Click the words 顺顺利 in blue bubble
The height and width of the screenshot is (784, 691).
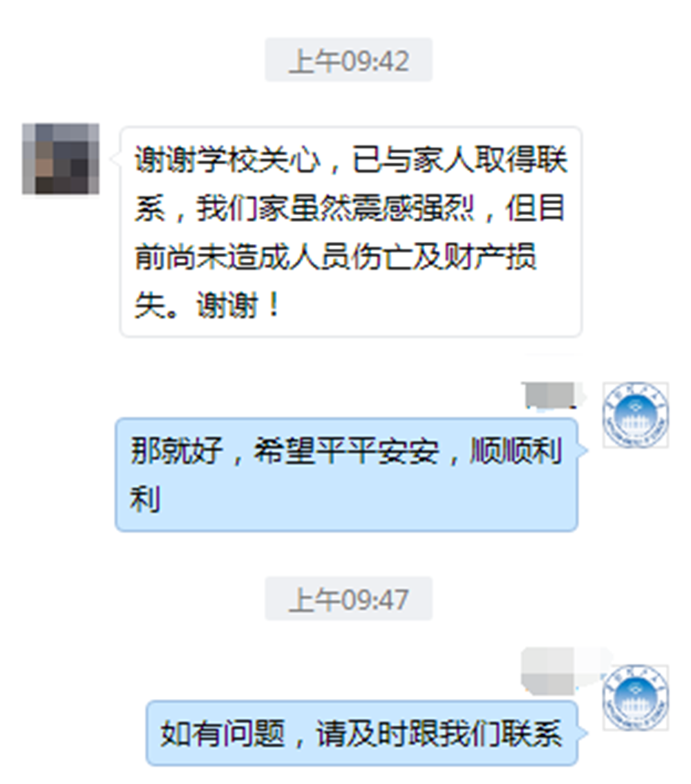tap(515, 451)
